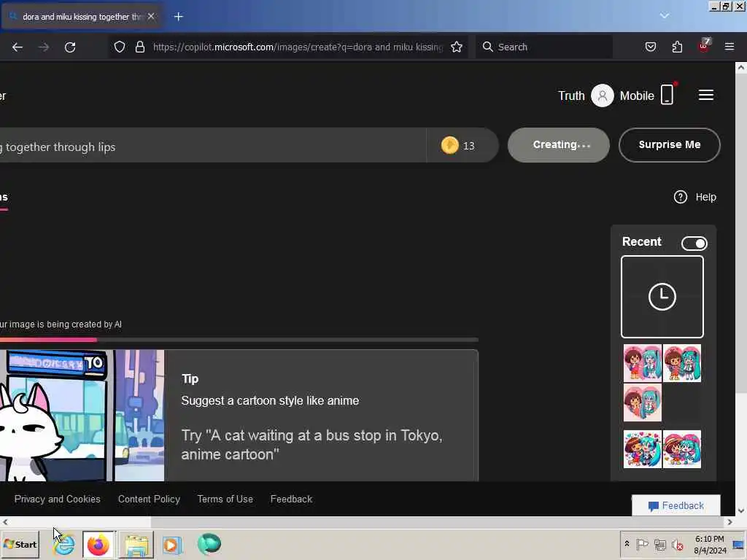Open File Explorer from taskbar
Viewport: 747px width, 560px height.
point(136,544)
